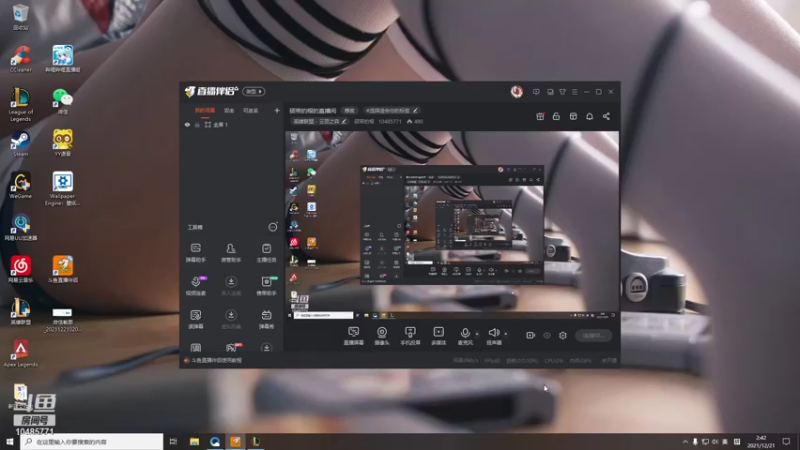This screenshot has height=450, width=800.
Task: Open Apex Legends desktop shortcut
Action: point(20,354)
